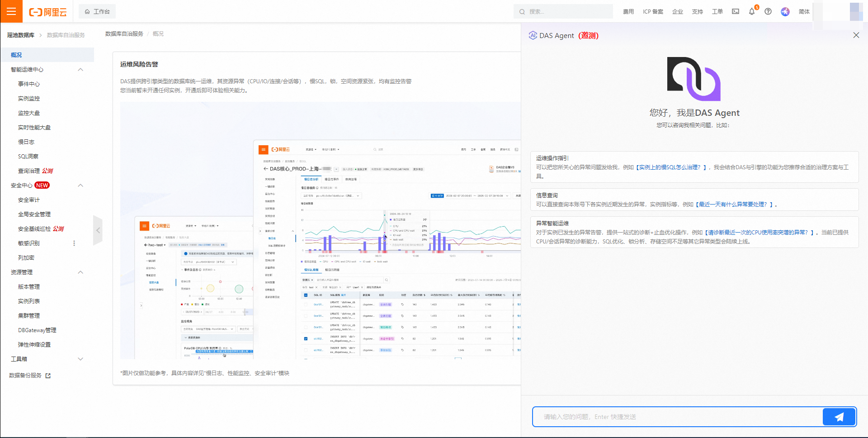Viewport: 868px width, 438px height.
Task: Focus the DAS Agent question input field
Action: pos(678,417)
